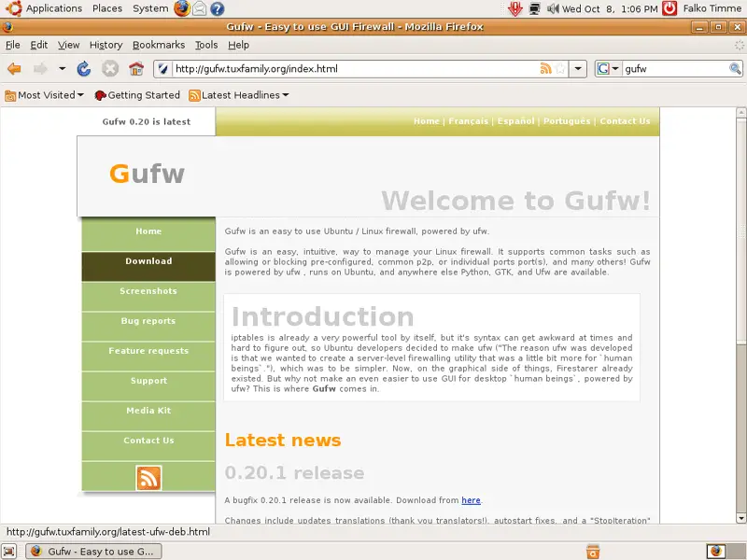This screenshot has height=560, width=747.
Task: Open the address bar history dropdown
Action: [578, 68]
